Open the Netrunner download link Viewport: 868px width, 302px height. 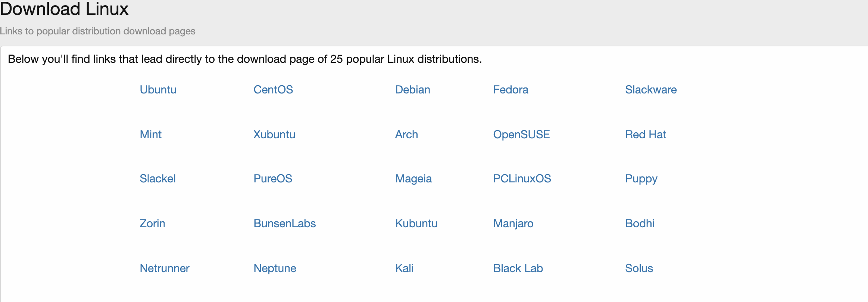pos(165,268)
